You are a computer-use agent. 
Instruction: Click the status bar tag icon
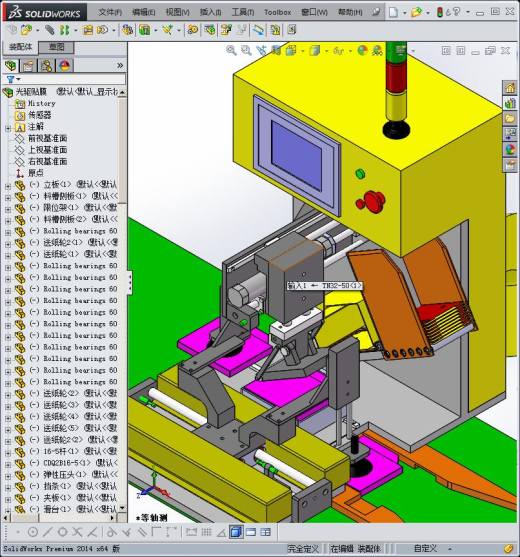(x=508, y=548)
